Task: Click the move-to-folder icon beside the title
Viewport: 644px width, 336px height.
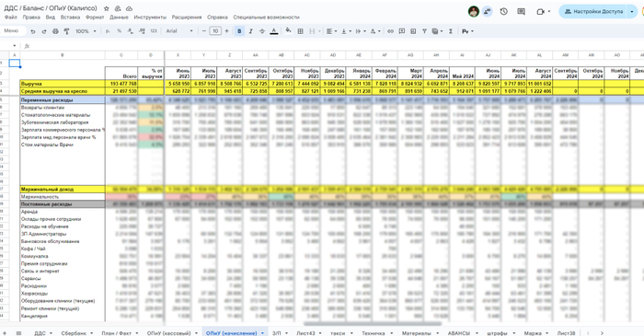Action: (x=118, y=8)
